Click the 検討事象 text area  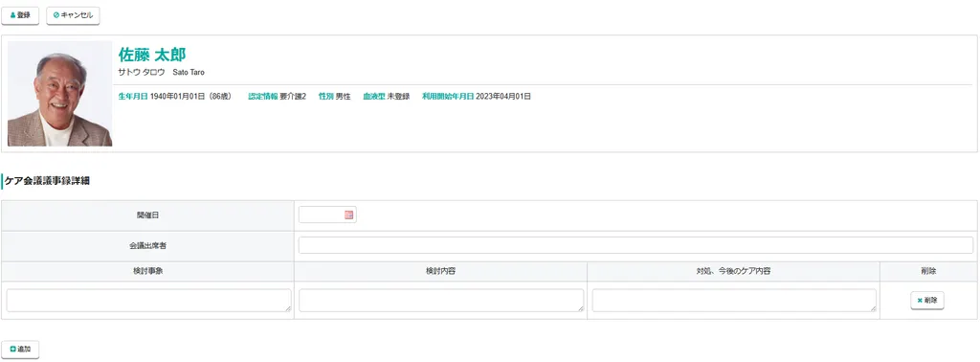pyautogui.click(x=148, y=300)
